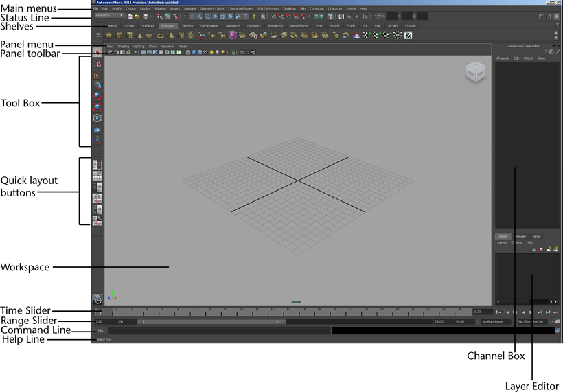Image resolution: width=563 pixels, height=392 pixels.
Task: Open the Animate menu
Action: [190, 9]
